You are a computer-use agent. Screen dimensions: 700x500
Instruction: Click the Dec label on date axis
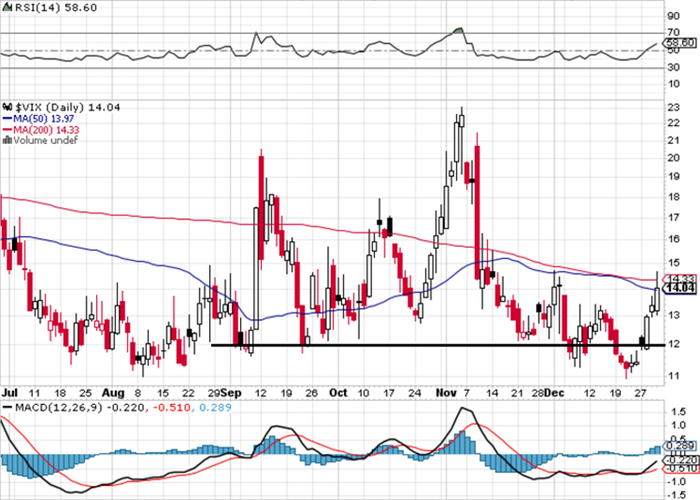coord(554,393)
